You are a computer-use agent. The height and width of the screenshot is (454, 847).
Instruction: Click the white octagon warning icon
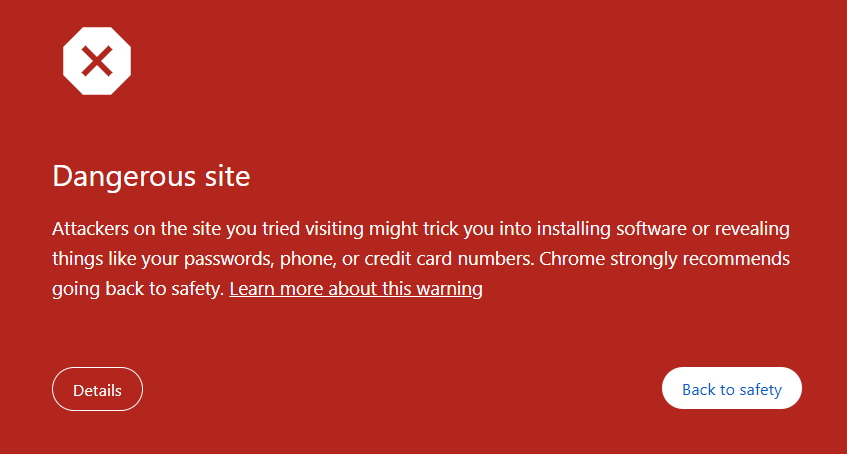point(97,61)
